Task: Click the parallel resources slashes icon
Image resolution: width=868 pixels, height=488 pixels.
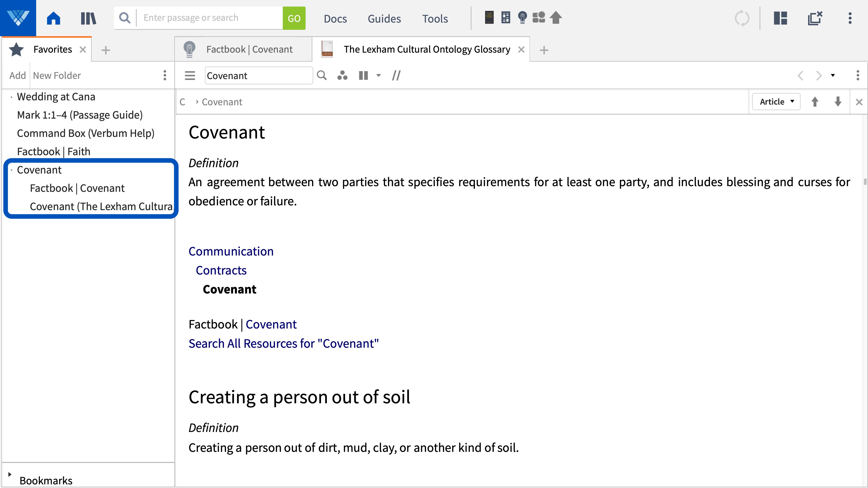Action: pos(396,75)
